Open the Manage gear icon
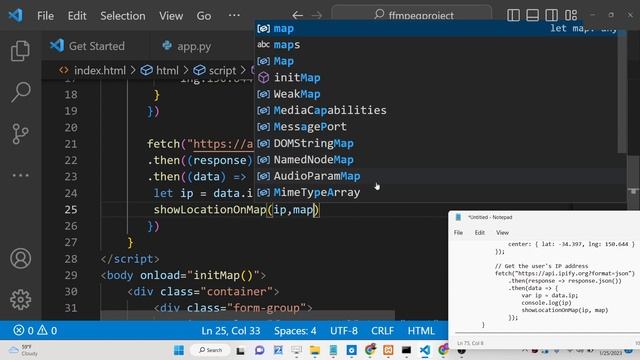The image size is (640, 360). [x=20, y=300]
